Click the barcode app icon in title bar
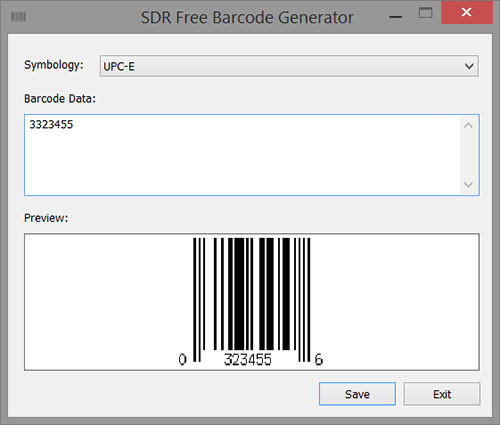Screen dimensions: 500x425 pyautogui.click(x=18, y=16)
